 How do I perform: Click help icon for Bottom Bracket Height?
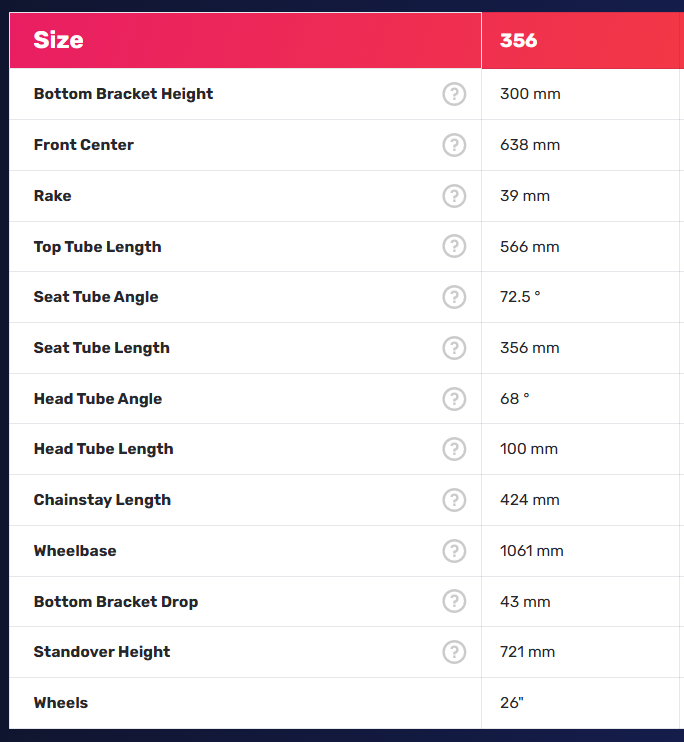[454, 94]
